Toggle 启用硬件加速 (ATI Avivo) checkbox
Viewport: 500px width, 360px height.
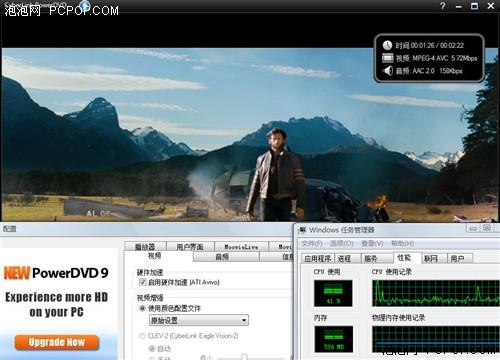(x=143, y=282)
